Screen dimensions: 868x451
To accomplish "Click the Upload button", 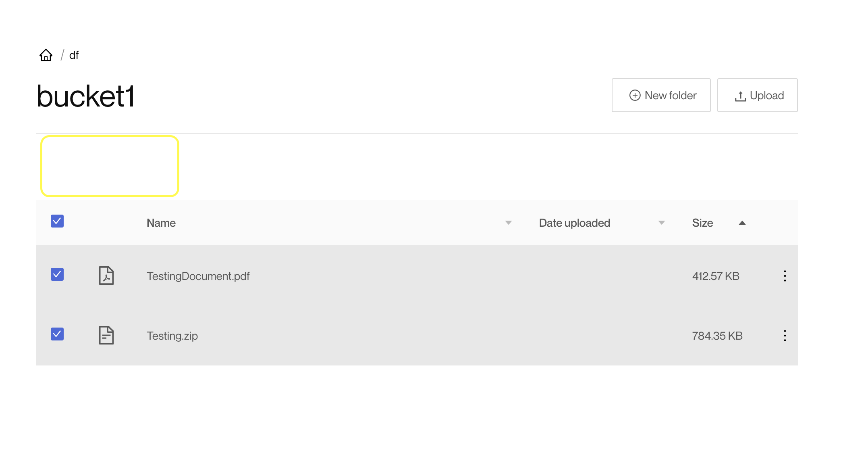I will click(x=757, y=95).
